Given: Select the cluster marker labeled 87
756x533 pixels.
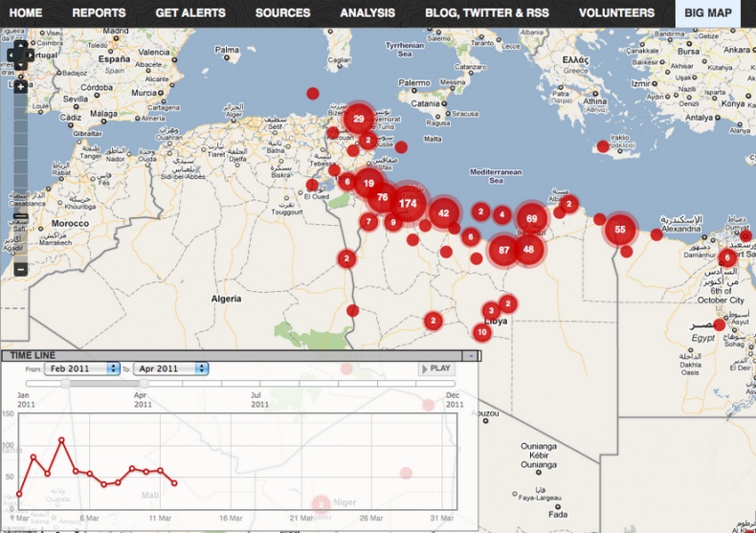Looking at the screenshot, I should click(503, 250).
